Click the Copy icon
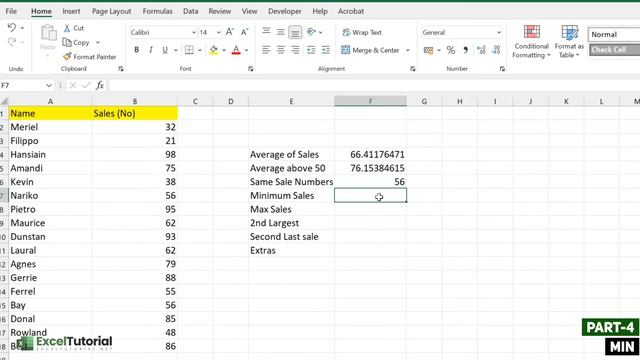The width and height of the screenshot is (640, 360). click(x=67, y=42)
